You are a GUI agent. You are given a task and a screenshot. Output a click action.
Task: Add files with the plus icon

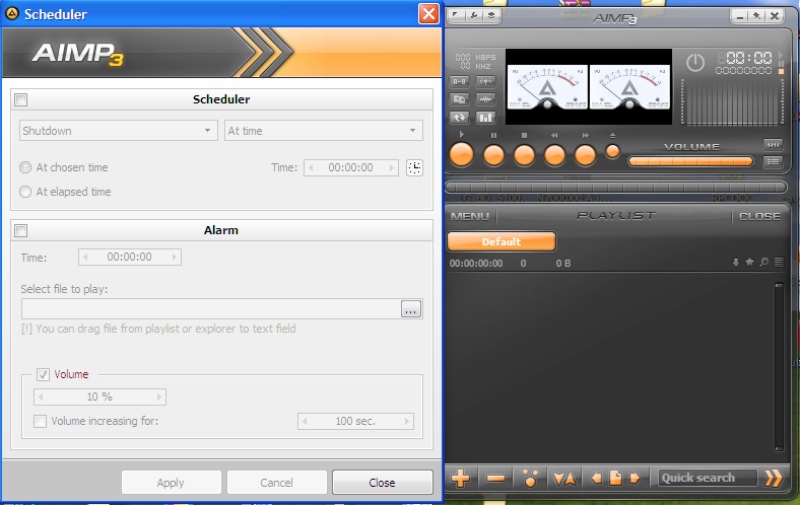(460, 478)
